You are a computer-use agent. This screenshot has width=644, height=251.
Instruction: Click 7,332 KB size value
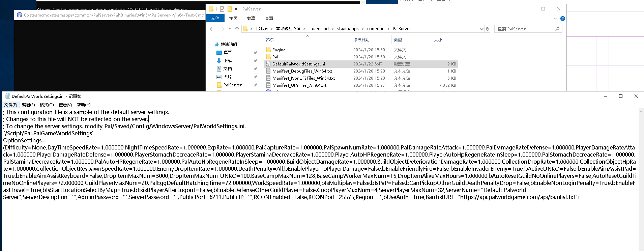447,85
